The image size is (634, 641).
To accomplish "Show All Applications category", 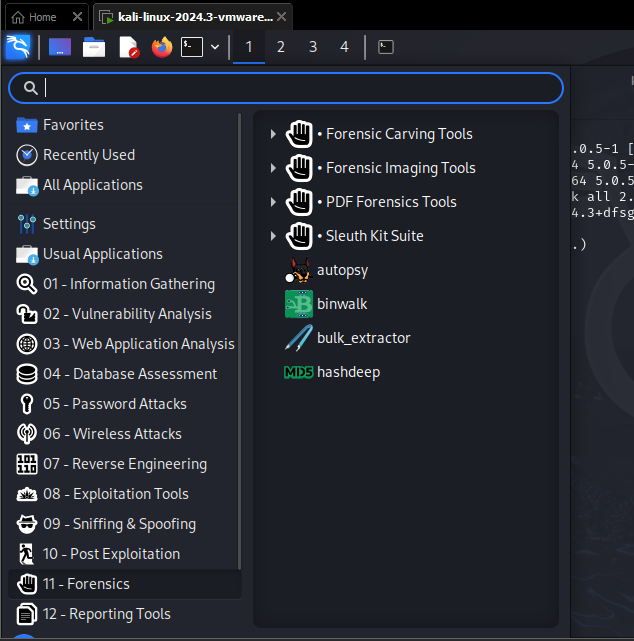I will pyautogui.click(x=124, y=185).
